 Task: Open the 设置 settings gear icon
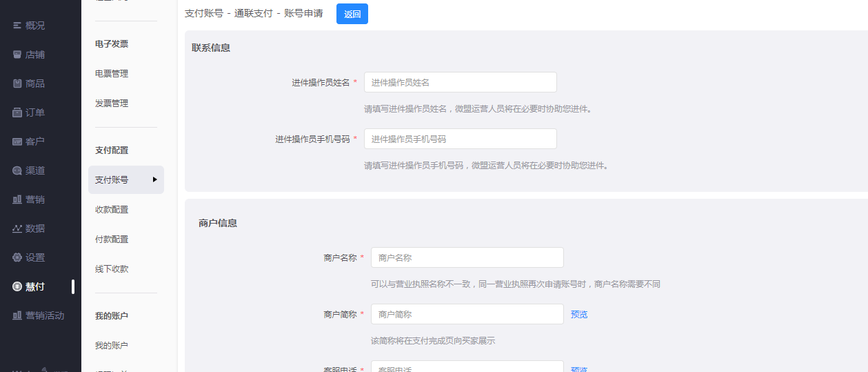tap(17, 257)
